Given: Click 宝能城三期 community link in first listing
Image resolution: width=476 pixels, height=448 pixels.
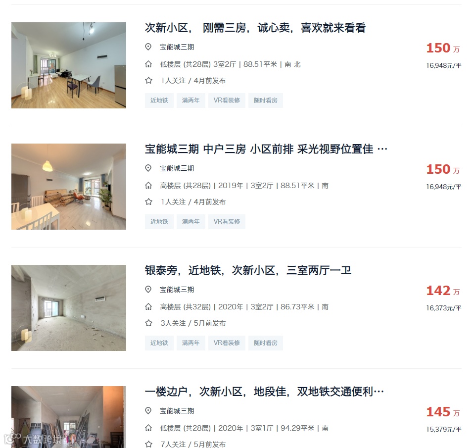Looking at the screenshot, I should [x=177, y=47].
